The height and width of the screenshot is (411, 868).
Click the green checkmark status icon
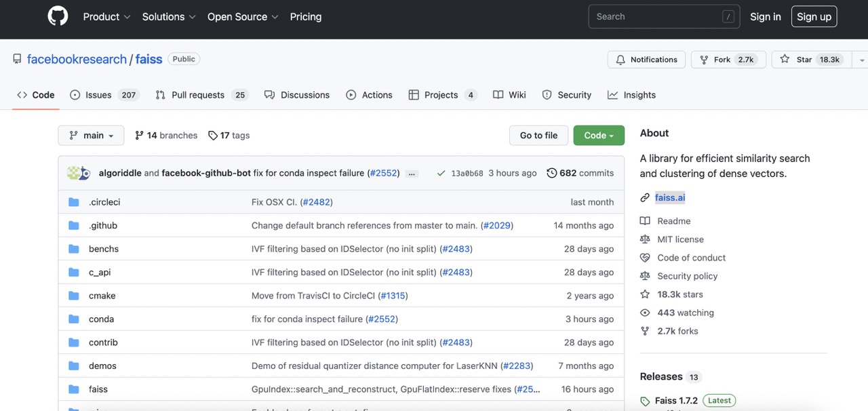[441, 174]
